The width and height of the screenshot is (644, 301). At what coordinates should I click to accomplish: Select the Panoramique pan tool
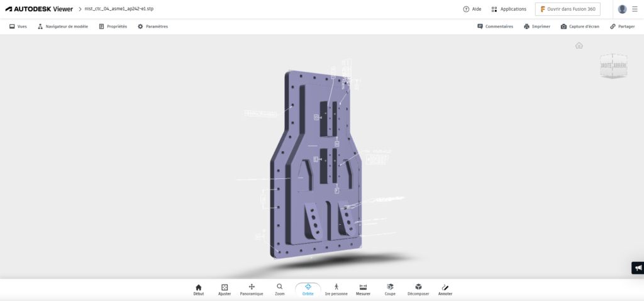click(252, 290)
